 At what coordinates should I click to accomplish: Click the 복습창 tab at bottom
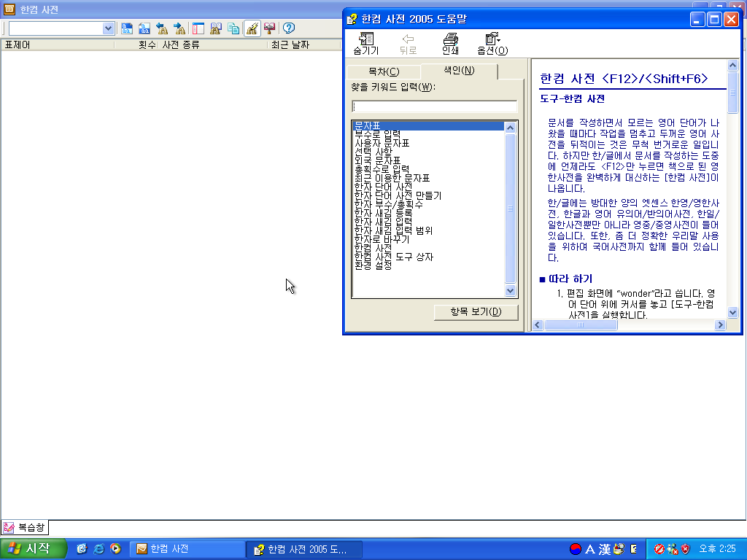point(25,528)
